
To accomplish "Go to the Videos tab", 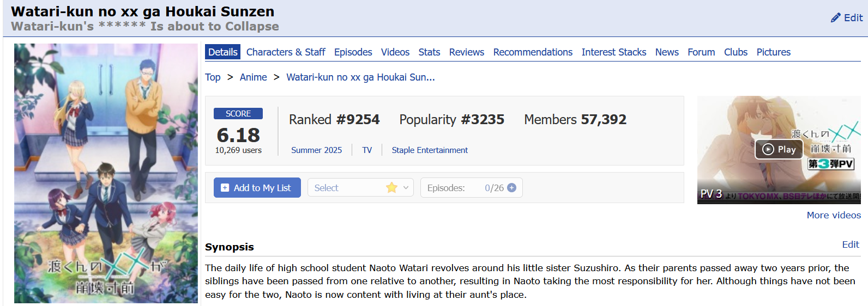I will (x=395, y=52).
